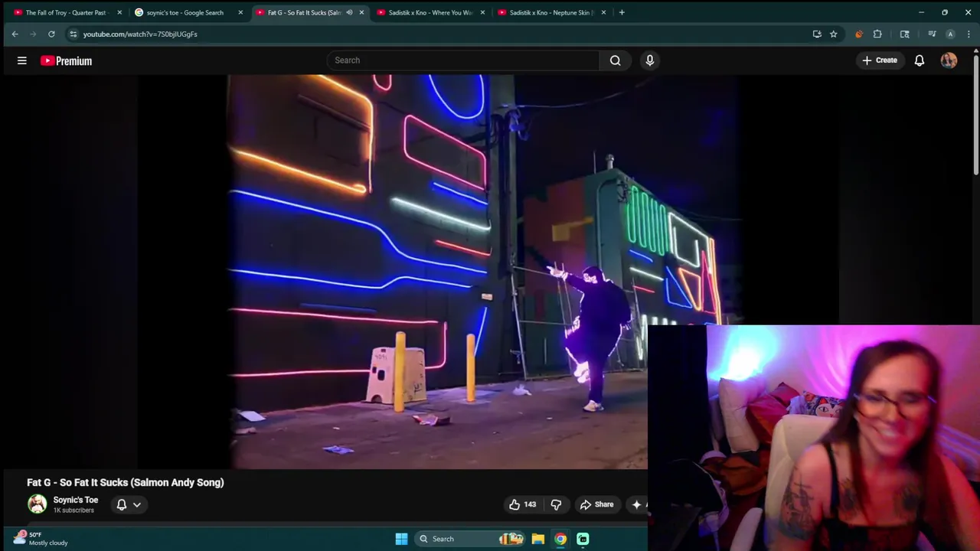This screenshot has height=551, width=980.
Task: Share the video
Action: (x=596, y=504)
